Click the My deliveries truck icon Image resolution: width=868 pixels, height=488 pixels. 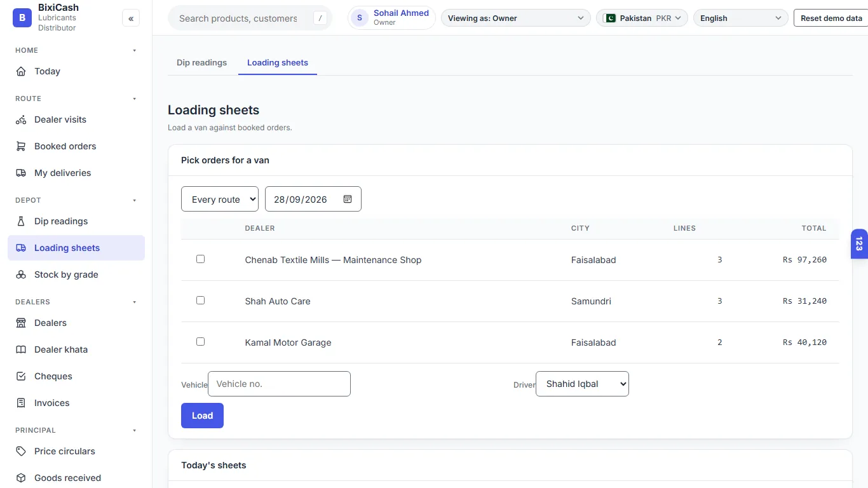[x=21, y=173]
